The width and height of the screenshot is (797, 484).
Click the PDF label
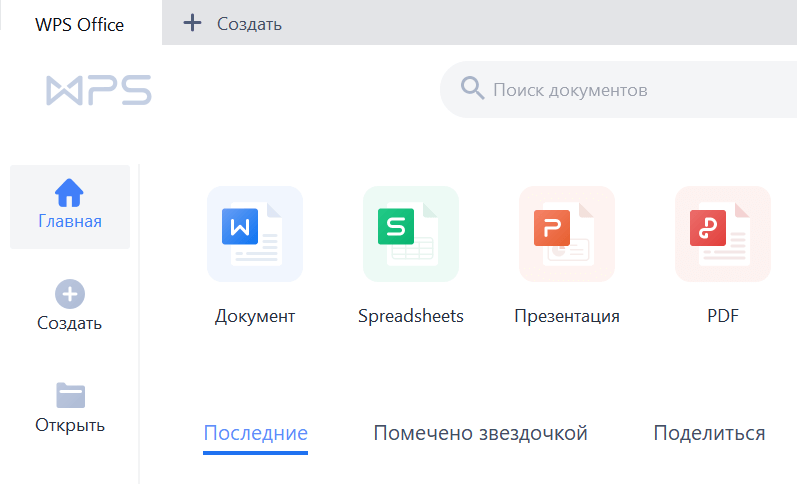(723, 316)
